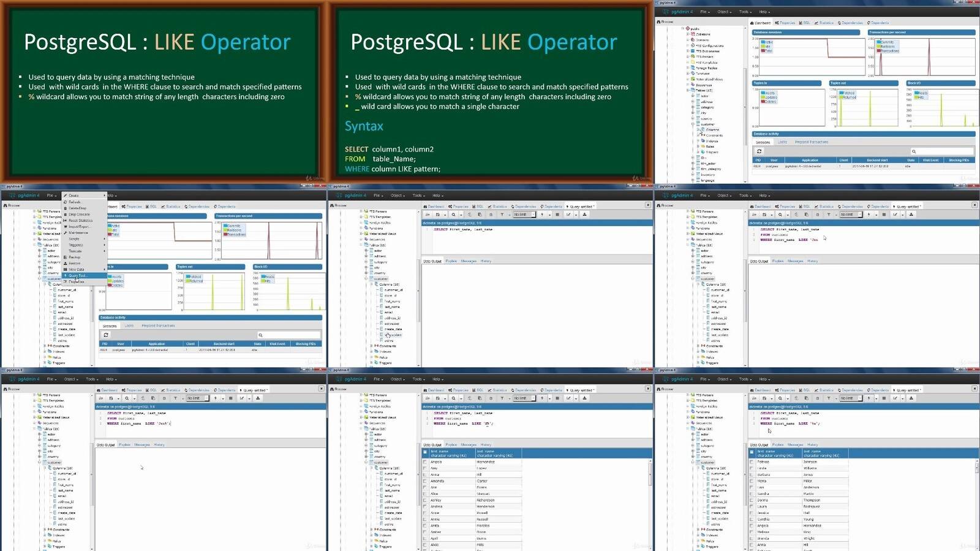Click Download CSV icon in the Patricia Johnson results window
Viewport: 980px width, 551px height.
click(x=911, y=398)
